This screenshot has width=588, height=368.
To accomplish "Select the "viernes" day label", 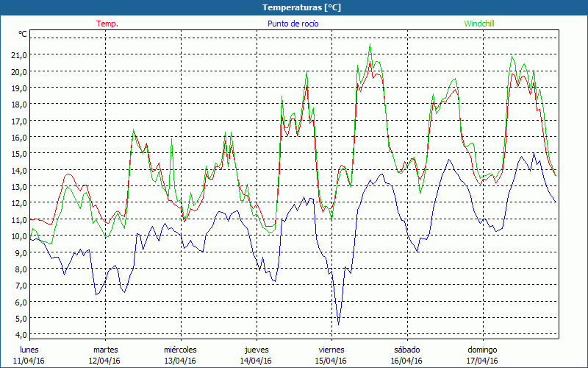I will 331,350.
